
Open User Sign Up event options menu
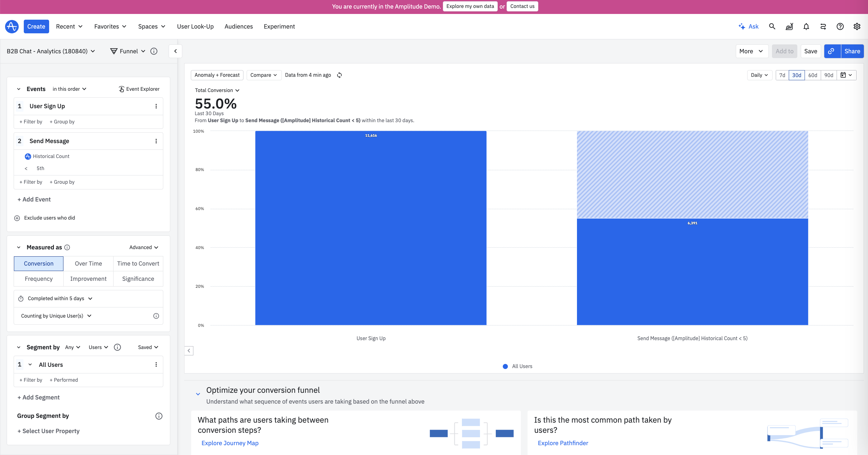point(156,106)
